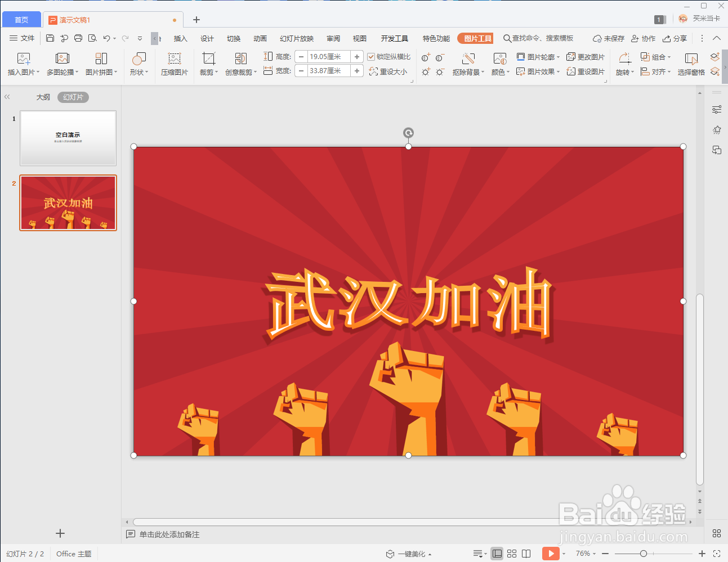Select the 压缩图片 (Compress Picture) tool

pyautogui.click(x=174, y=63)
